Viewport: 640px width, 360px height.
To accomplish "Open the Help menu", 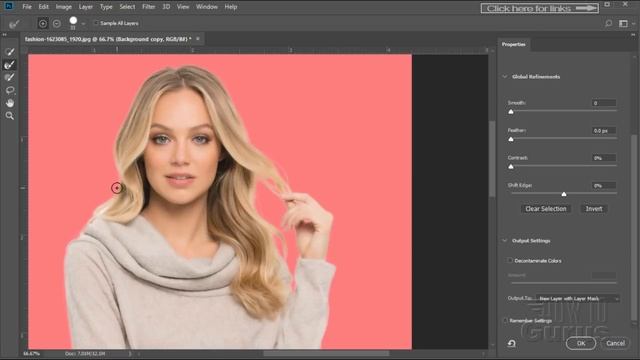I will pos(231,7).
